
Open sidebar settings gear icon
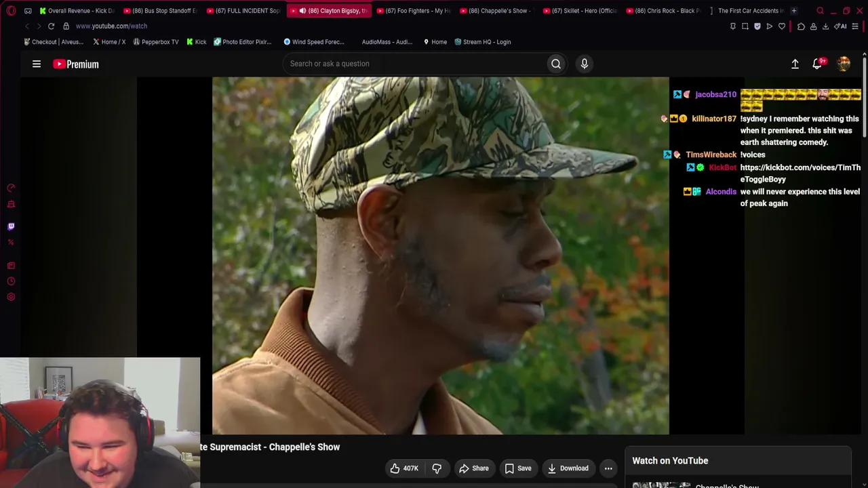tap(11, 297)
